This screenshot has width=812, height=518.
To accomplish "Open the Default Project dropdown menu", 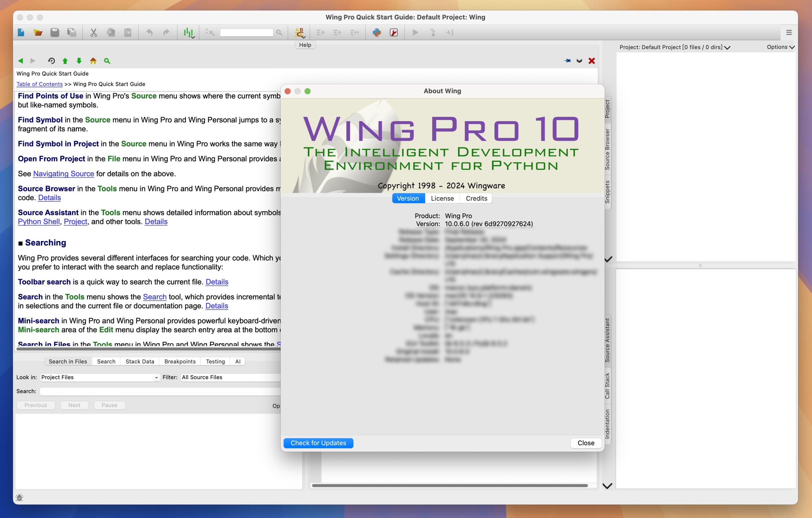I will click(675, 47).
